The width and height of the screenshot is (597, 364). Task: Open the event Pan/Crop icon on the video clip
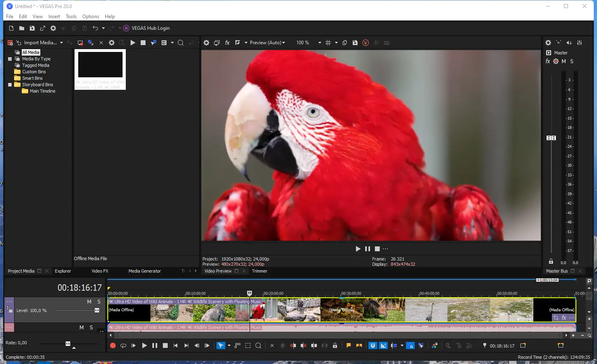(556, 318)
